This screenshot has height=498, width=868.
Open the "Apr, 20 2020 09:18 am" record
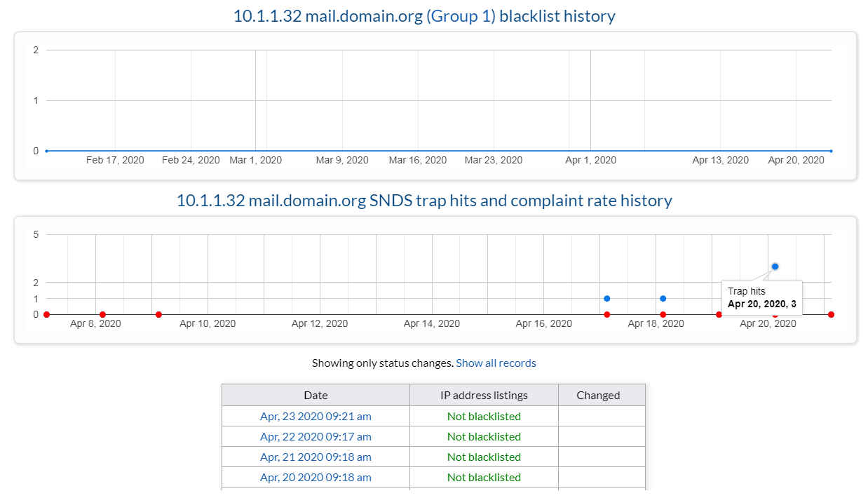pyautogui.click(x=316, y=477)
